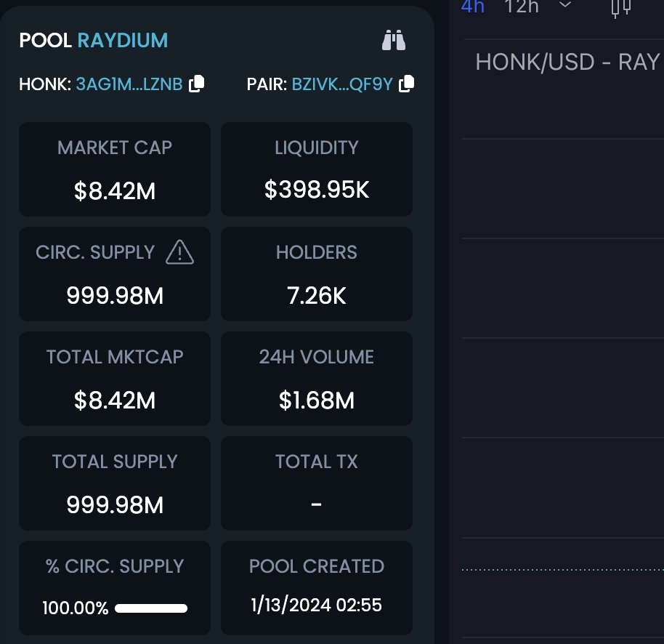Open the timeframe dropdown chevron
This screenshot has width=664, height=644.
(x=564, y=7)
